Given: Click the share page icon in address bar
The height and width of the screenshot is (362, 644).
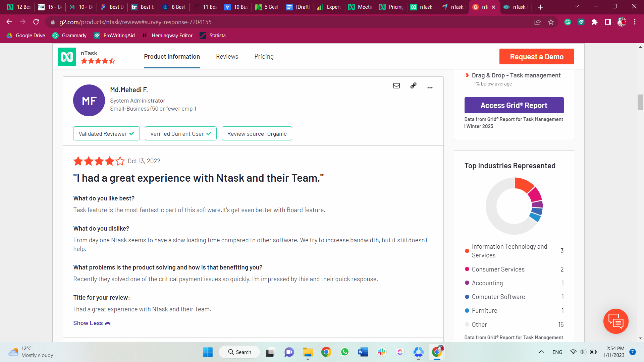Looking at the screenshot, I should 537,22.
